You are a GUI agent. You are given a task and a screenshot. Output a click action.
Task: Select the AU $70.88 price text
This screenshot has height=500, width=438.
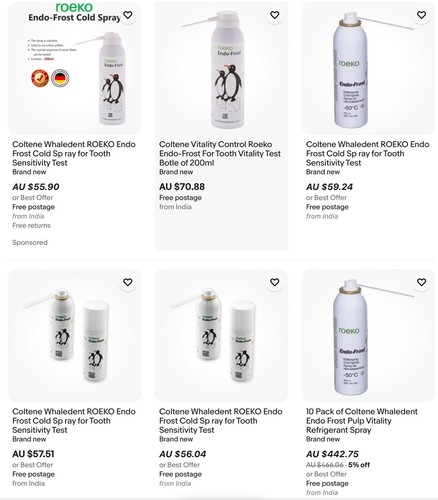click(182, 187)
